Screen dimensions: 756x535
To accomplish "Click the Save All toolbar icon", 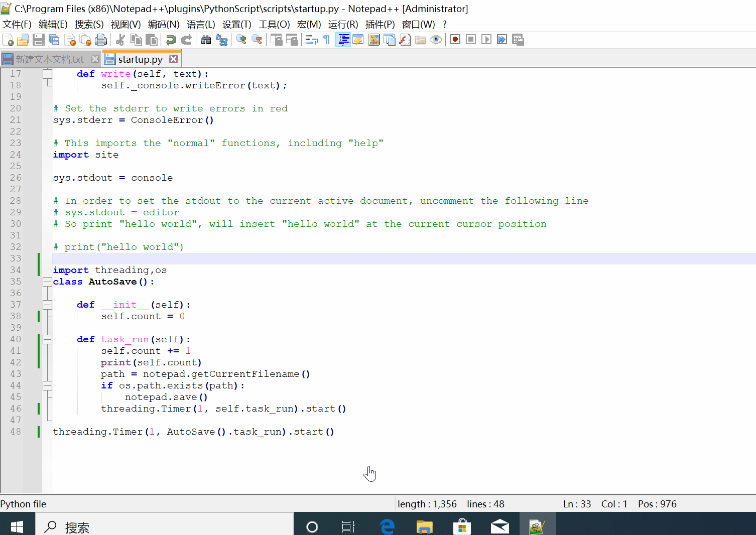I will point(54,40).
